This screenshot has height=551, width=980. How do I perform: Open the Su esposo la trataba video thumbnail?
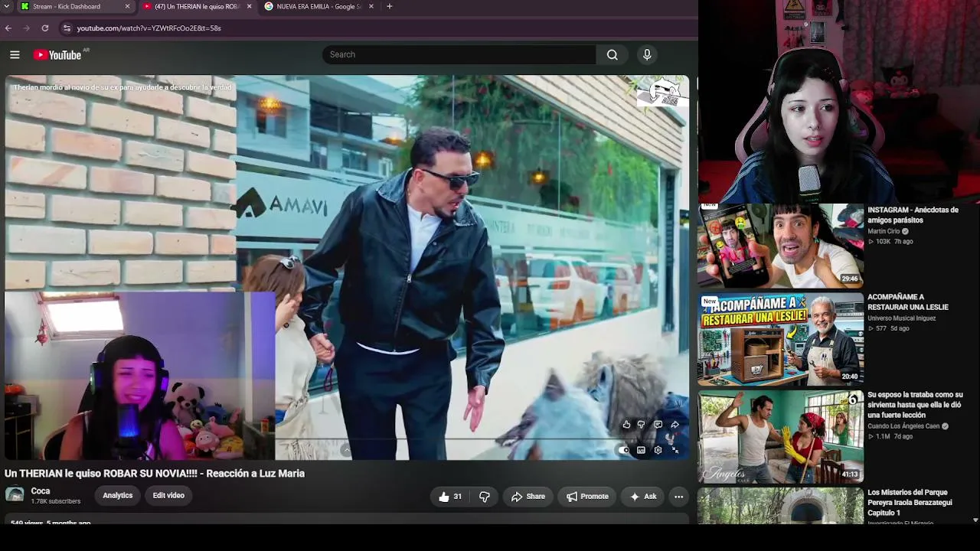(781, 436)
